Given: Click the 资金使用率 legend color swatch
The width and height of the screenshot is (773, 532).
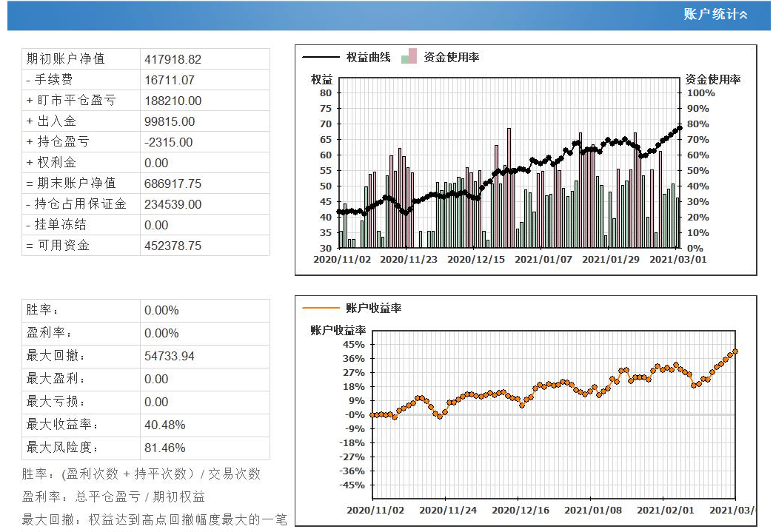Looking at the screenshot, I should click(x=409, y=56).
